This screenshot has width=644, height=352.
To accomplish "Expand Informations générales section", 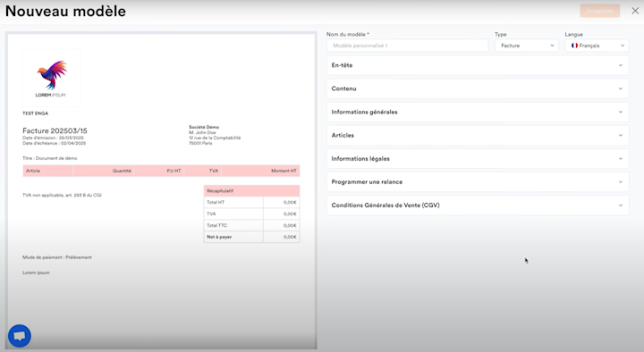I will tap(478, 112).
